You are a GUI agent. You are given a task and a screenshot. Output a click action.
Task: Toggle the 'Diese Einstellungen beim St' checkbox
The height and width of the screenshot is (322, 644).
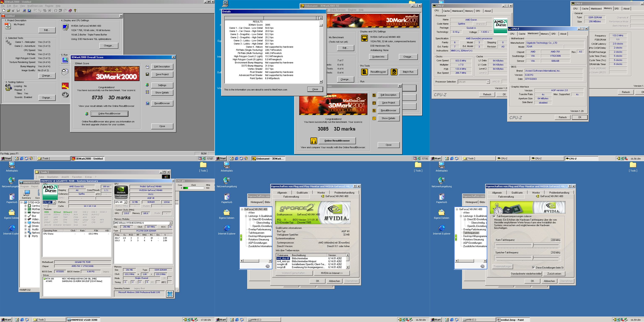(x=533, y=267)
